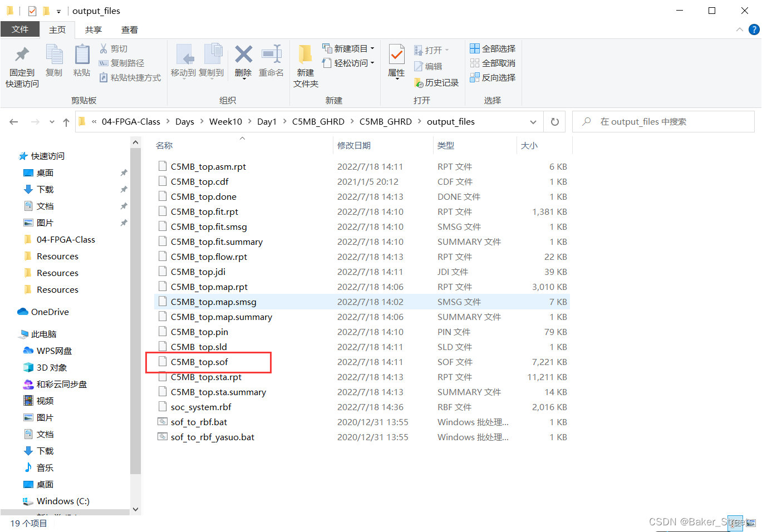Viewport: 762px width, 532px height.
Task: Open the recent locations dropdown arrow
Action: (x=52, y=122)
